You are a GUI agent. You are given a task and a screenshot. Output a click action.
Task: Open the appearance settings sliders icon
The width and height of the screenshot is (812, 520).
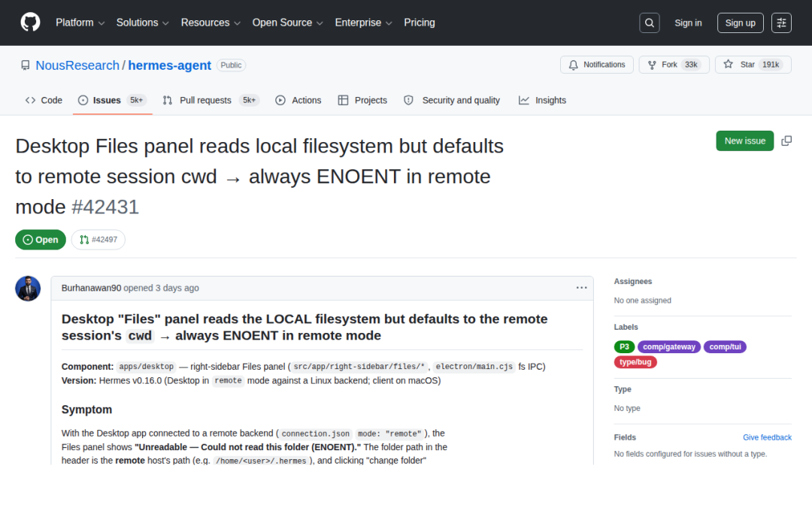pyautogui.click(x=781, y=23)
